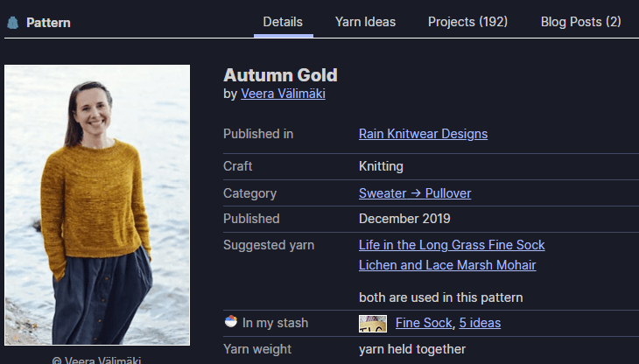The image size is (639, 364).
Task: Click the photo credit under the image
Action: (97, 359)
